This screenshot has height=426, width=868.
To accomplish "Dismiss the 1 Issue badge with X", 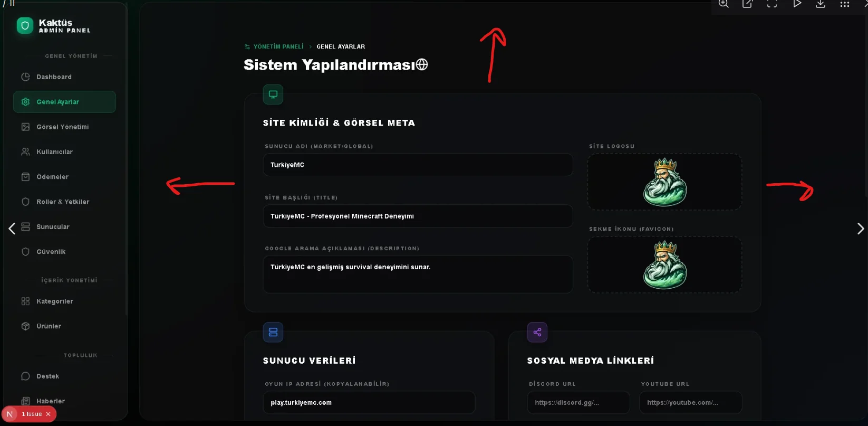I will [48, 414].
